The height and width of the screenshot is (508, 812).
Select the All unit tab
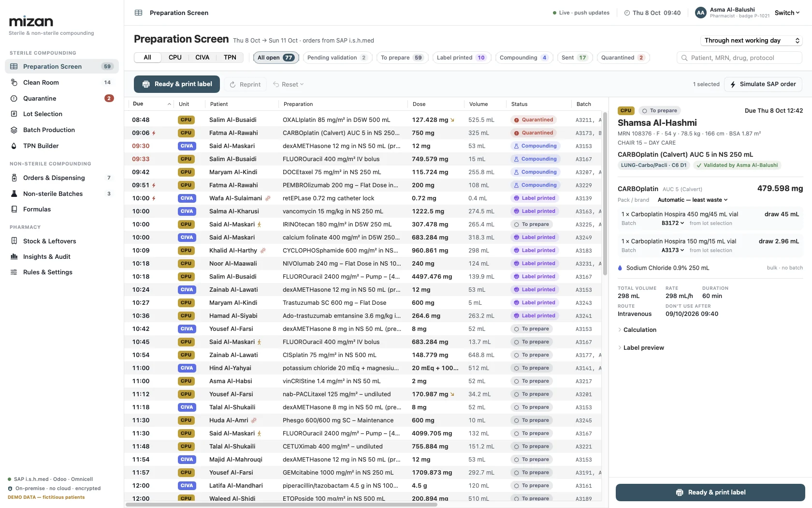[147, 58]
